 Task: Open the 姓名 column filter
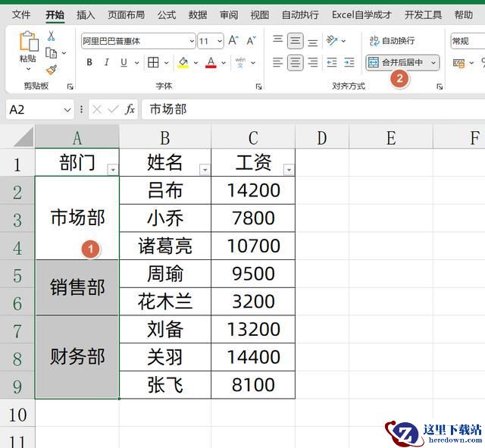(205, 170)
